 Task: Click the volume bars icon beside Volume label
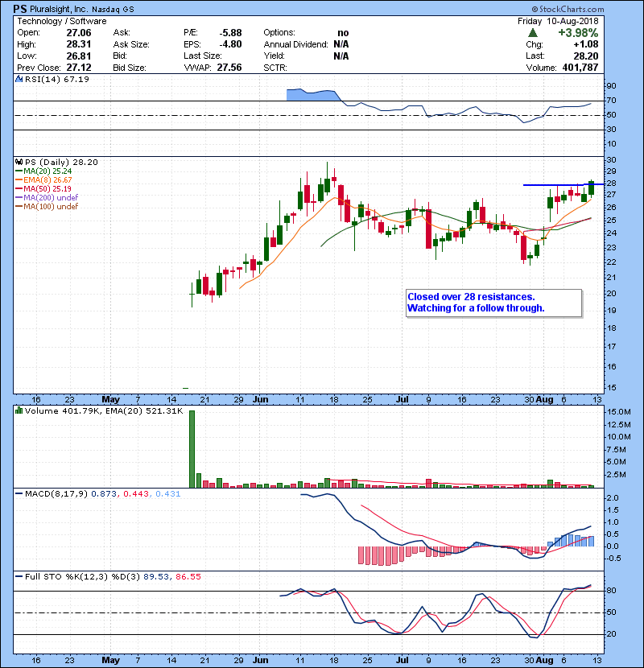tap(19, 410)
